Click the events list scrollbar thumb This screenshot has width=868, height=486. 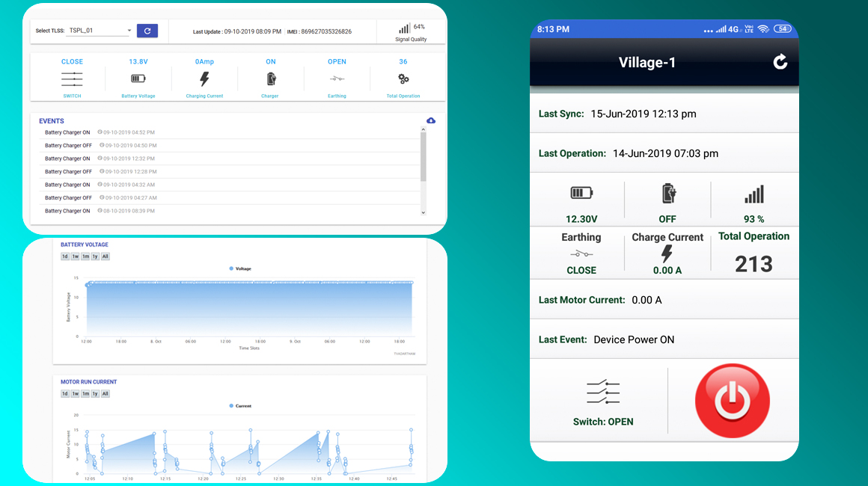[424, 157]
